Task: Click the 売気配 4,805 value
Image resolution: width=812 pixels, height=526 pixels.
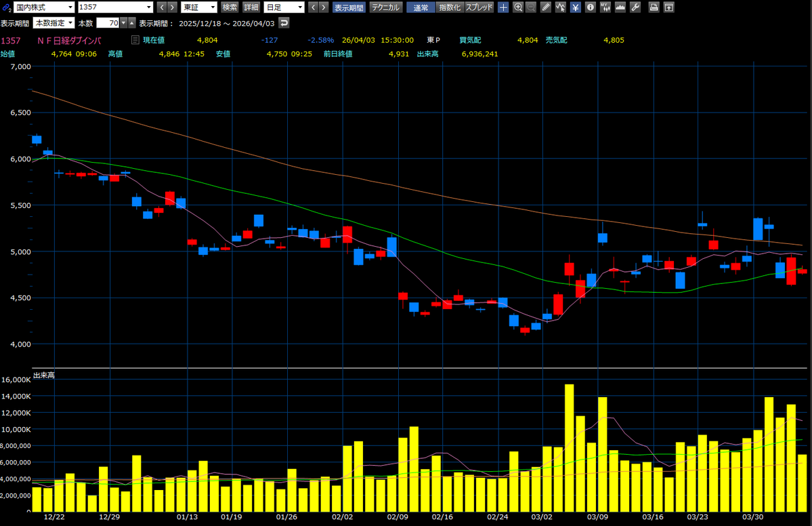Action: tap(614, 40)
